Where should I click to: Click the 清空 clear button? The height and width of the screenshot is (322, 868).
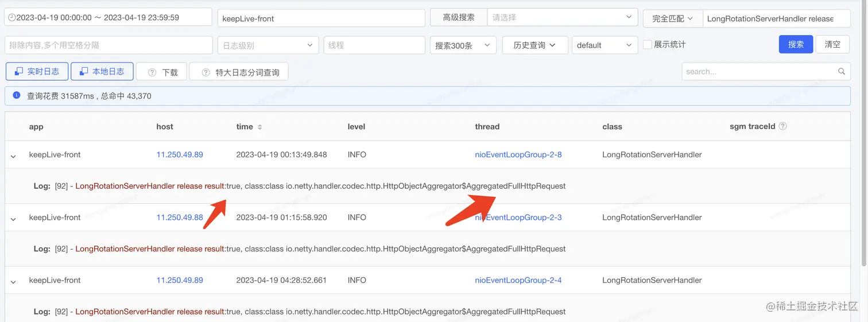832,44
